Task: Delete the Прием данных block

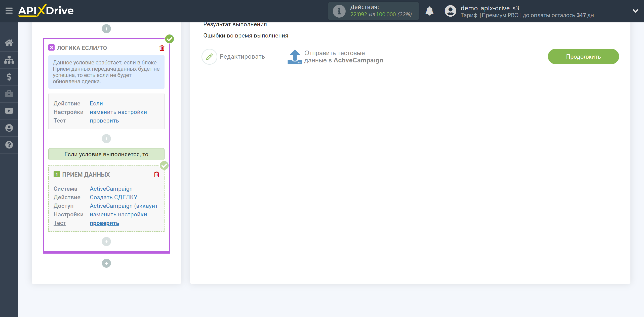Action: click(x=156, y=174)
